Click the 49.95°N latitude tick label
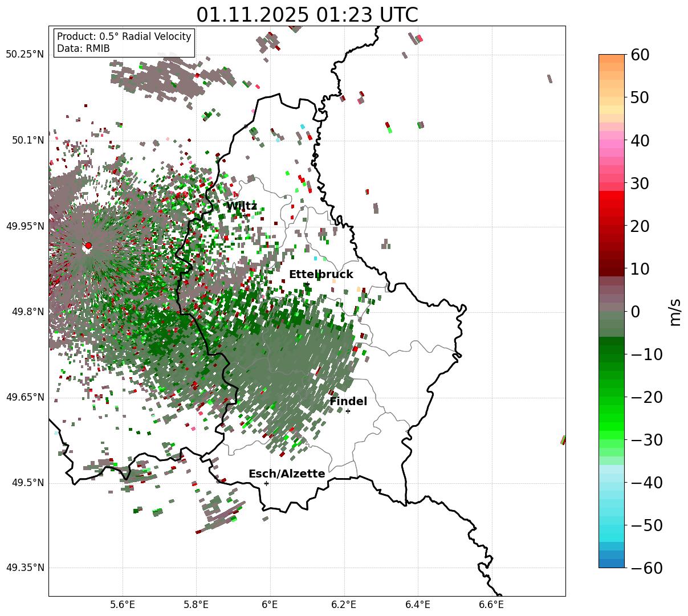688x616 pixels. point(25,226)
